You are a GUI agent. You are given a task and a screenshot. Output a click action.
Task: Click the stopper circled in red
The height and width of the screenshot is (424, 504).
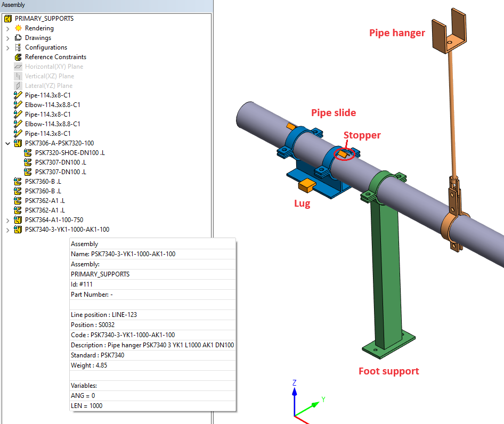(x=344, y=154)
